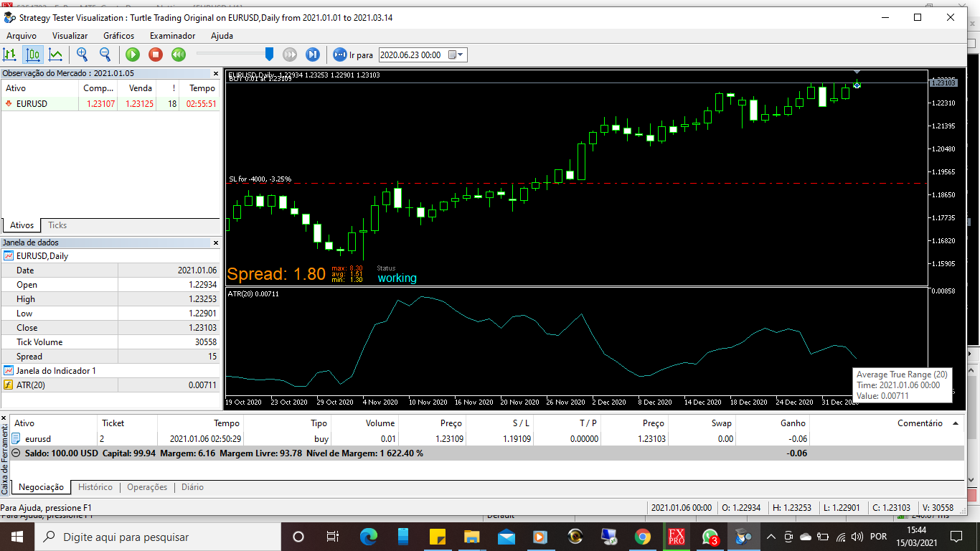Show hidden system tray icons
980x551 pixels.
(x=771, y=537)
